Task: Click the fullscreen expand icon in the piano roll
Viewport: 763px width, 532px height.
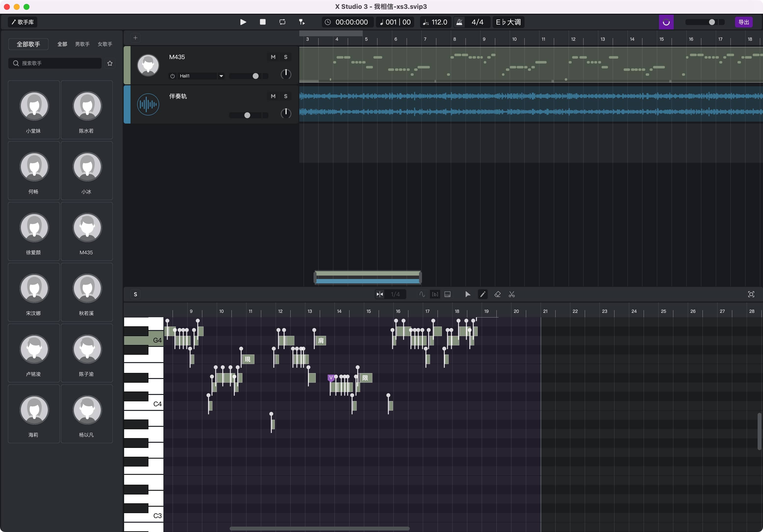Action: coord(751,294)
